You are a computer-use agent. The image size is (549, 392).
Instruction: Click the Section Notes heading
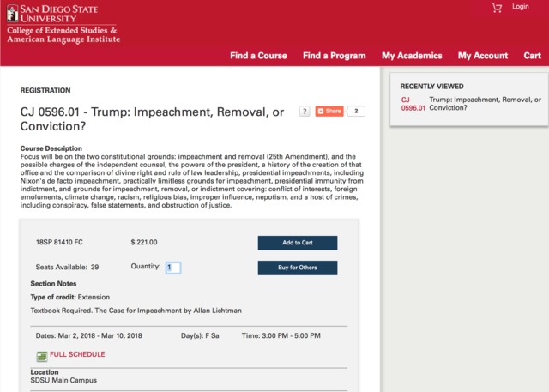53,284
